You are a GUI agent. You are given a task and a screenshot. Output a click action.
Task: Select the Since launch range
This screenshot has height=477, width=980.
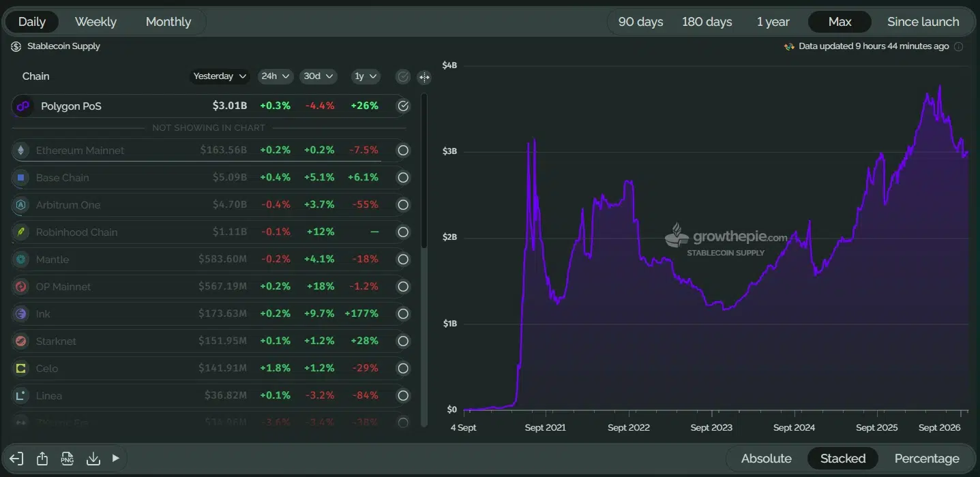[923, 22]
